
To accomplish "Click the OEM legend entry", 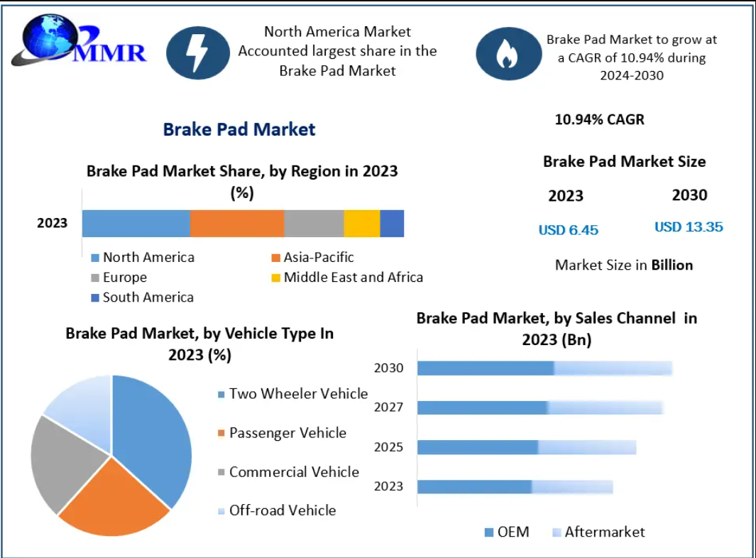I will pos(507,532).
